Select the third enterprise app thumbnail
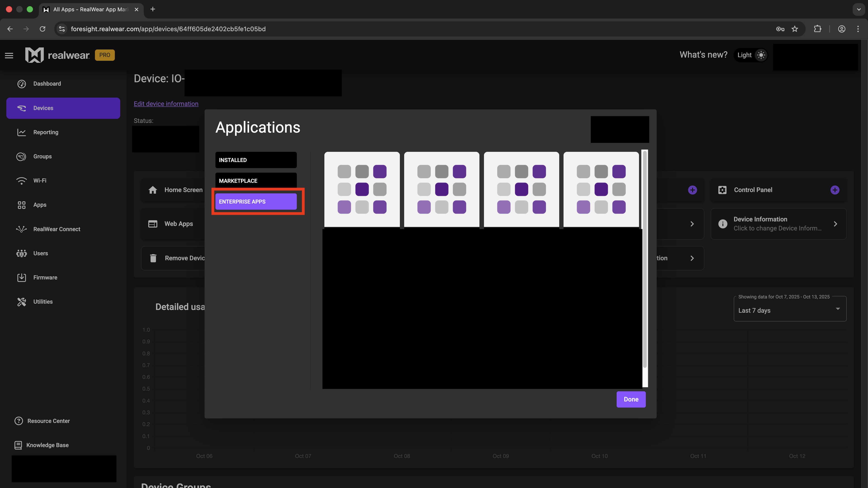The height and width of the screenshot is (488, 868). coord(521,189)
